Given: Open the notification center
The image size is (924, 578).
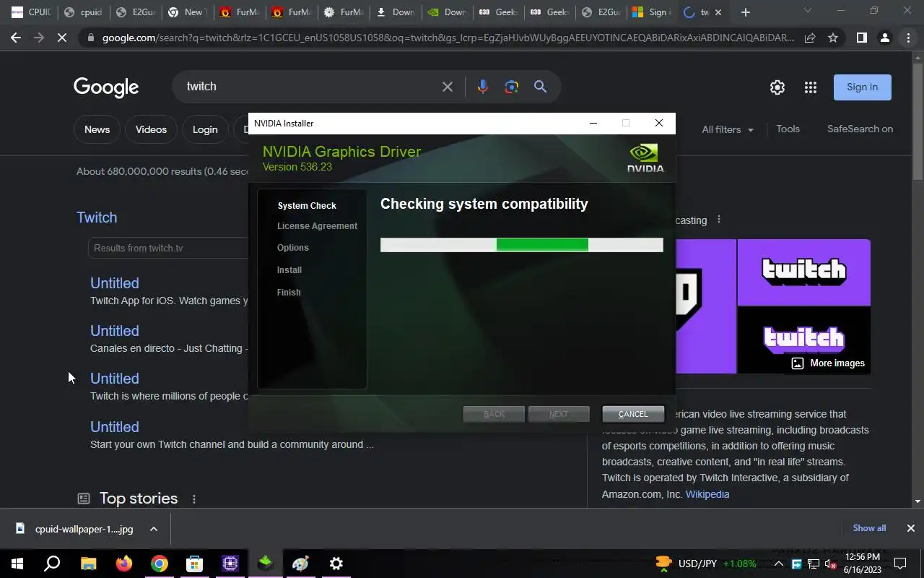Looking at the screenshot, I should click(900, 564).
